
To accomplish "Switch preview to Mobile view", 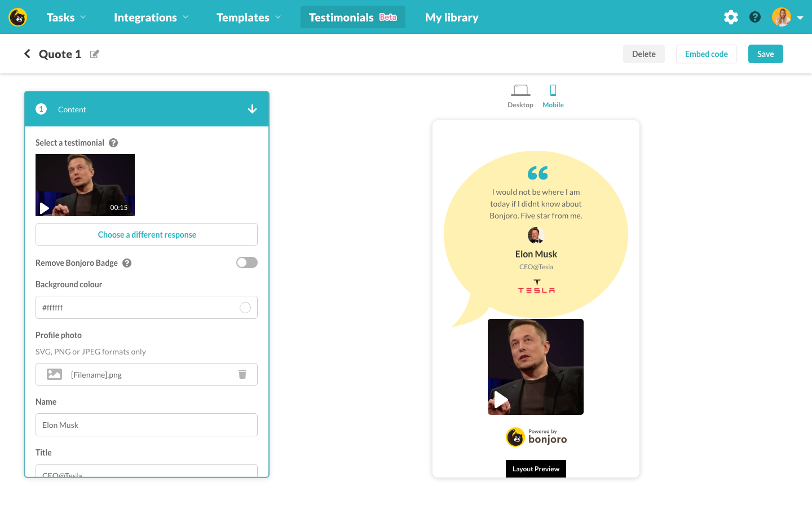I will pyautogui.click(x=553, y=97).
